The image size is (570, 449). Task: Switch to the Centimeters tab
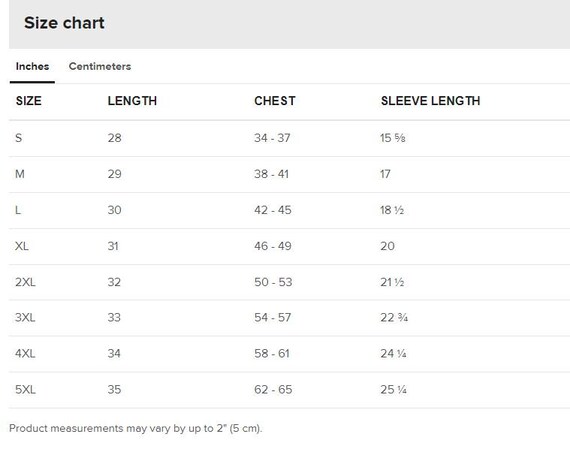(x=100, y=66)
